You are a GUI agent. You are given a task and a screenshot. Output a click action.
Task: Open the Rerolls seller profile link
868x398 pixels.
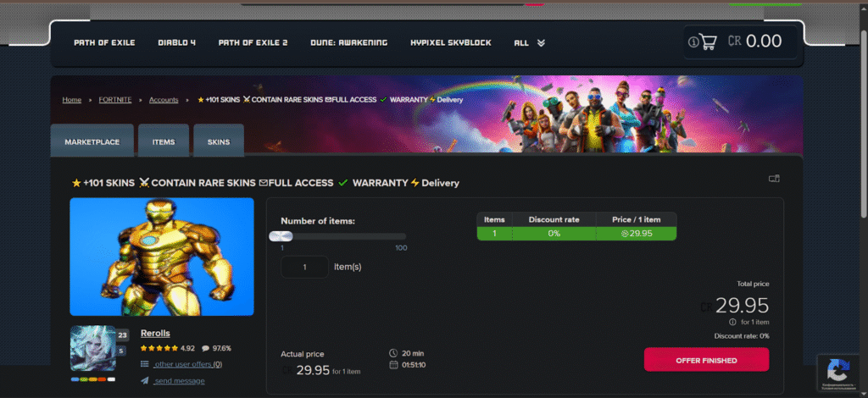(155, 333)
